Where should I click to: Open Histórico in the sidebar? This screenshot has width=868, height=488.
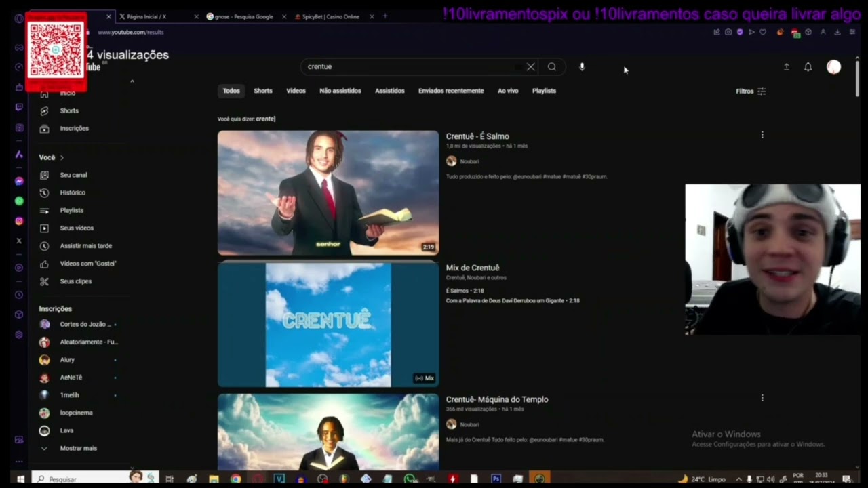point(73,192)
